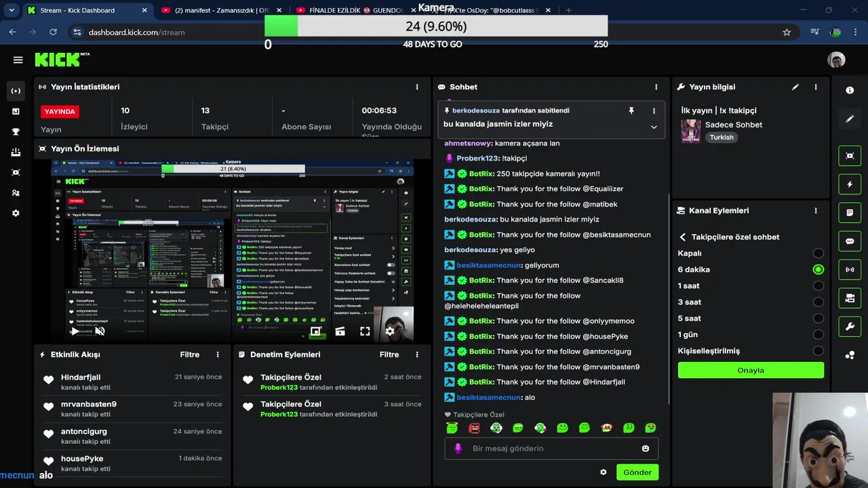Toggle the wrench stream info widget in right rail
The image size is (868, 488).
point(850,327)
